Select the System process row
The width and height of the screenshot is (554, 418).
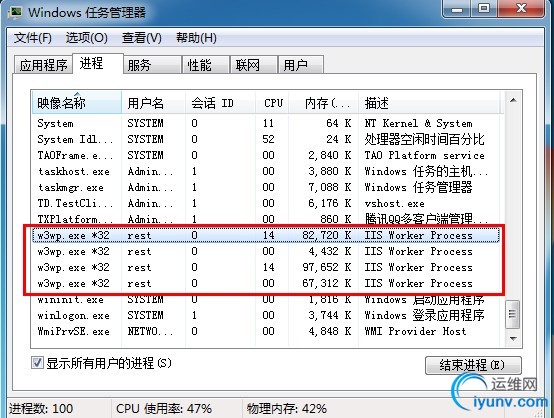(266, 123)
